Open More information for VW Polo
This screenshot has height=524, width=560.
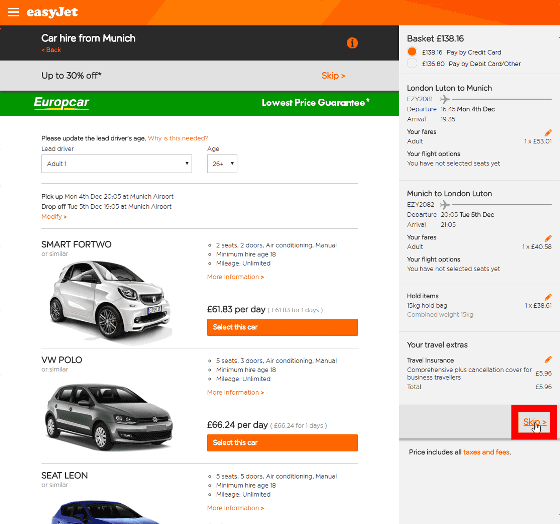pyautogui.click(x=235, y=392)
